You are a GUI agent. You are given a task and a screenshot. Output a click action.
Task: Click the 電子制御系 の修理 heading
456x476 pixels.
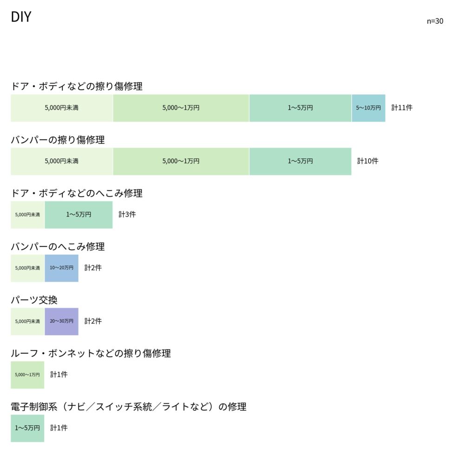tap(129, 407)
